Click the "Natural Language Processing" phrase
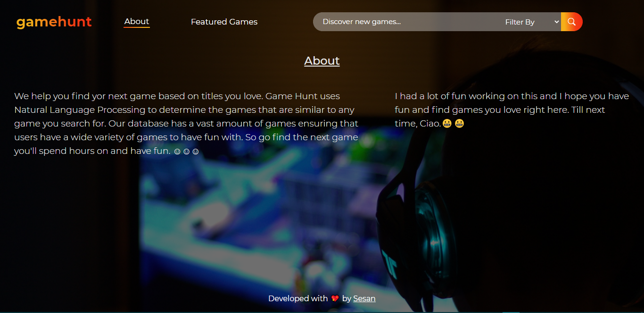 coord(80,110)
